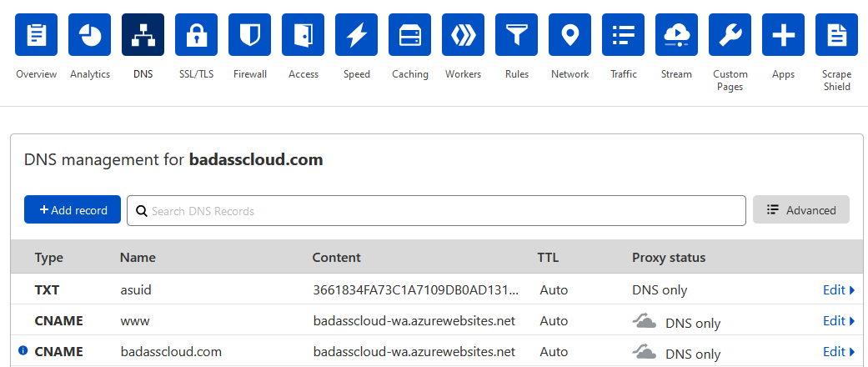Open the Analytics pie chart icon
Image resolution: width=868 pixels, height=367 pixels.
(90, 35)
